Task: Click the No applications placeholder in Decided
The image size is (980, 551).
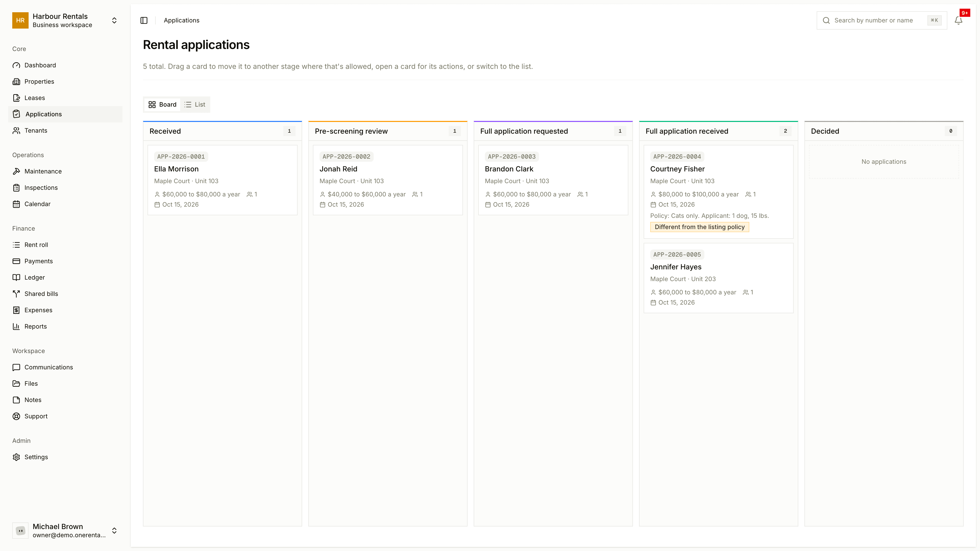Action: point(884,162)
